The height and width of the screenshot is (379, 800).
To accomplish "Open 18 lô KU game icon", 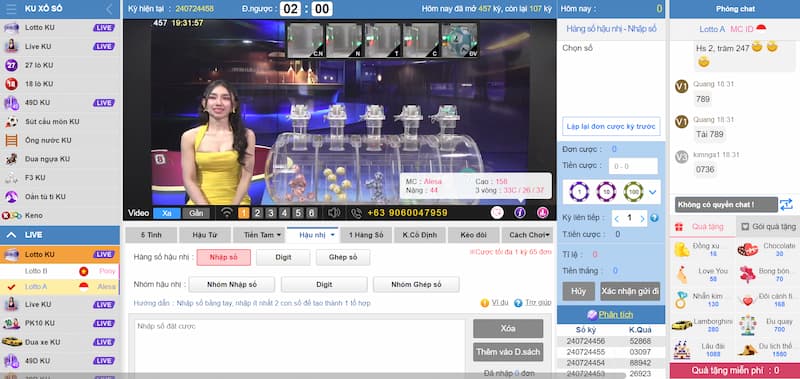I will pyautogui.click(x=11, y=84).
